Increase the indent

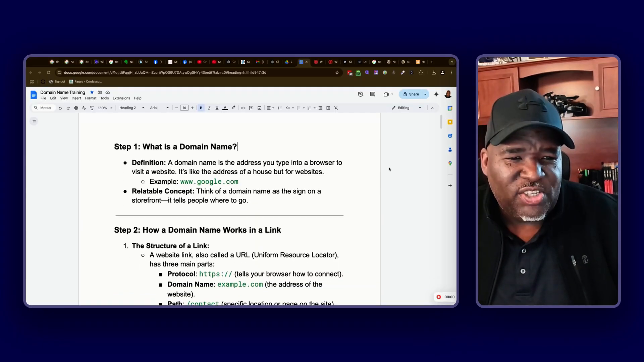pos(328,108)
